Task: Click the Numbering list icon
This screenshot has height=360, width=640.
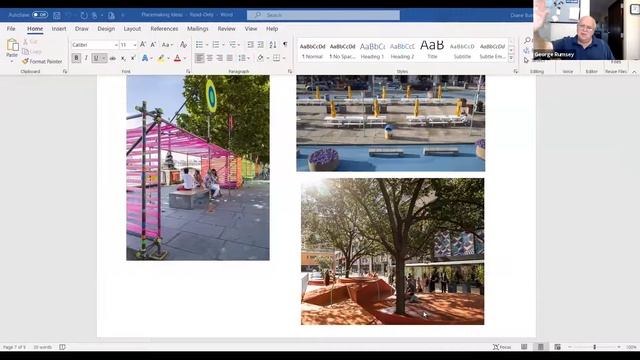Action: pyautogui.click(x=216, y=44)
